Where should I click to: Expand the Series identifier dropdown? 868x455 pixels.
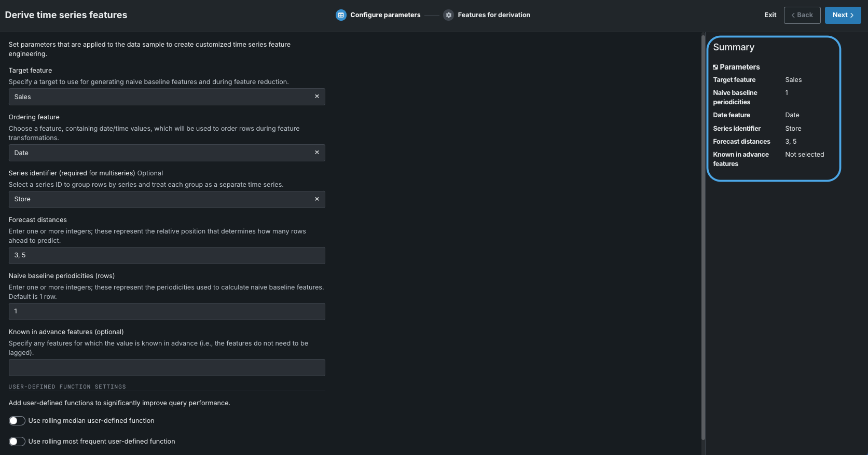161,200
